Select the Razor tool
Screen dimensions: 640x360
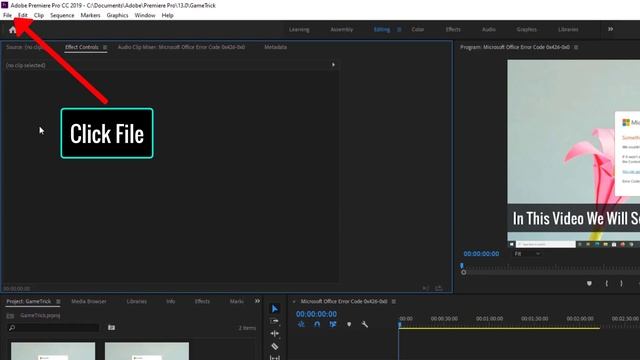(275, 347)
